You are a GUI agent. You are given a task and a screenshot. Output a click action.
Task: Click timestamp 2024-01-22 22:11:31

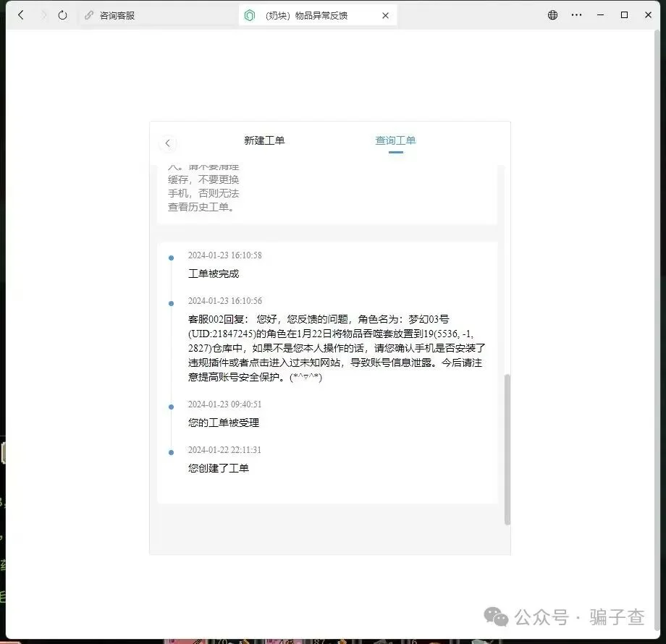click(x=224, y=449)
